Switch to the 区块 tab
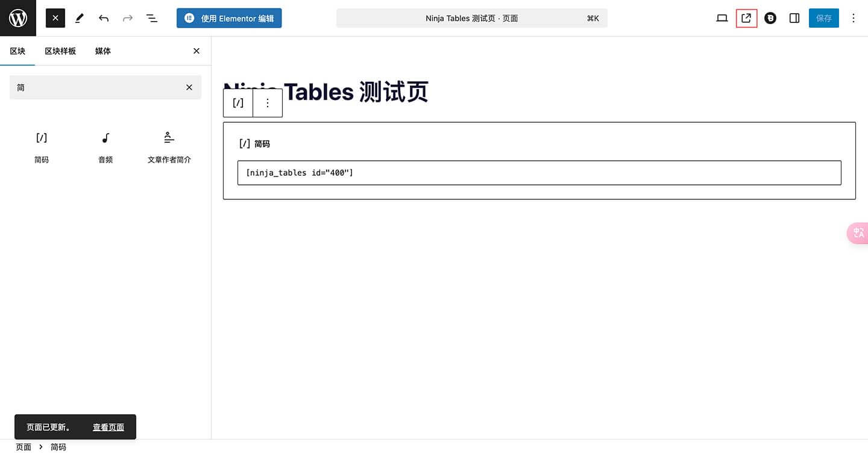The height and width of the screenshot is (454, 868). (x=17, y=51)
